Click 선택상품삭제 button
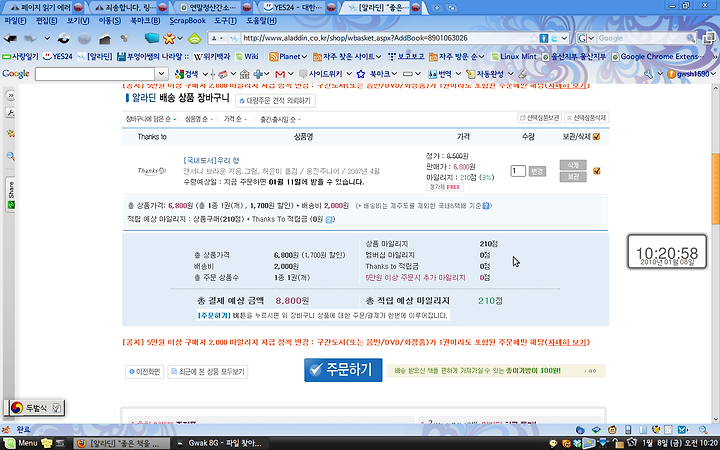This screenshot has width=720, height=450. click(586, 118)
